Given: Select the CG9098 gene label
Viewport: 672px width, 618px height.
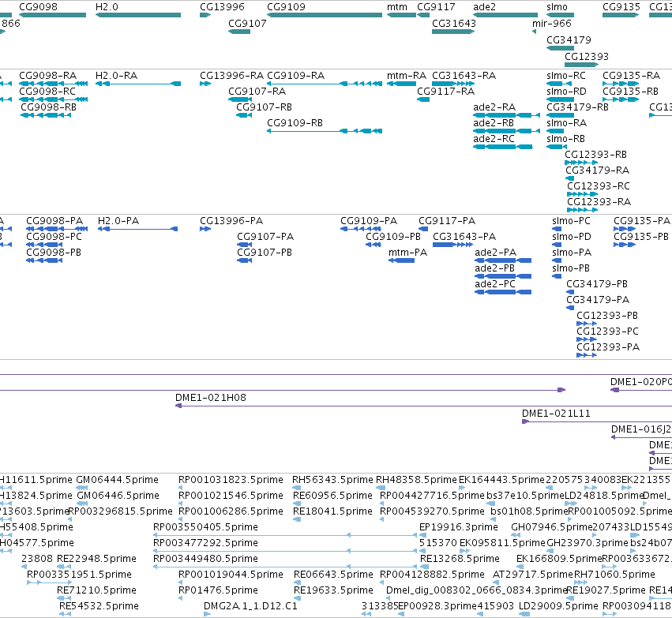Looking at the screenshot, I should point(38,7).
